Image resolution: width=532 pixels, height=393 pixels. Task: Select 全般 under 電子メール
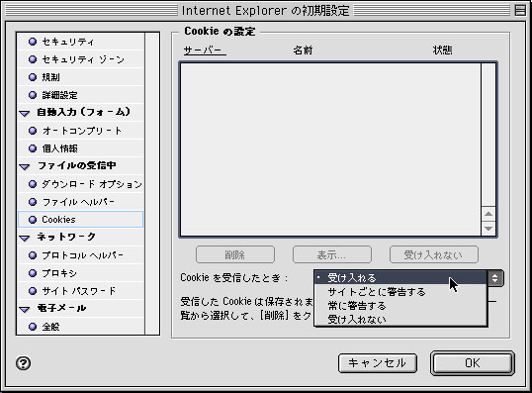(81, 327)
